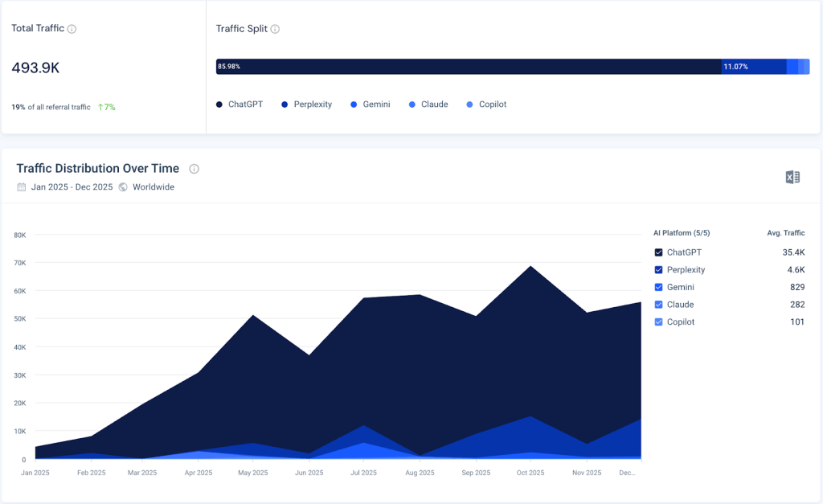823x504 pixels.
Task: Click the Traffic Distribution Over Time info icon
Action: [x=194, y=169]
